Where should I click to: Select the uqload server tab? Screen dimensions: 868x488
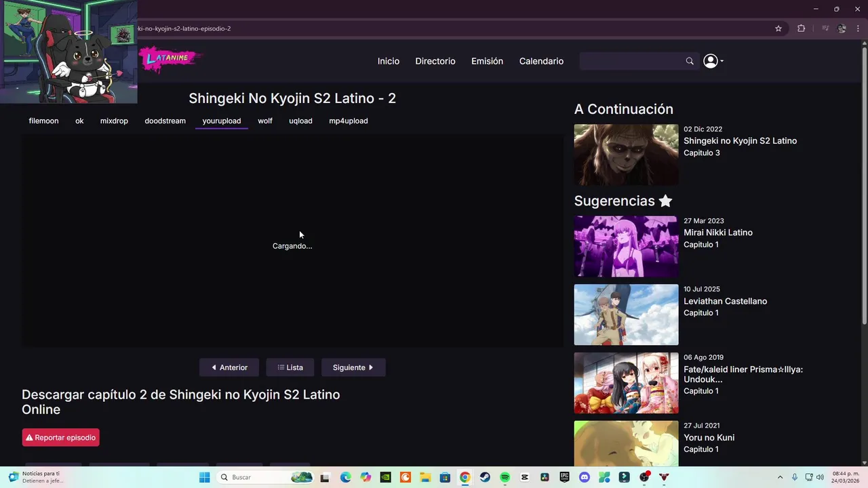(300, 121)
